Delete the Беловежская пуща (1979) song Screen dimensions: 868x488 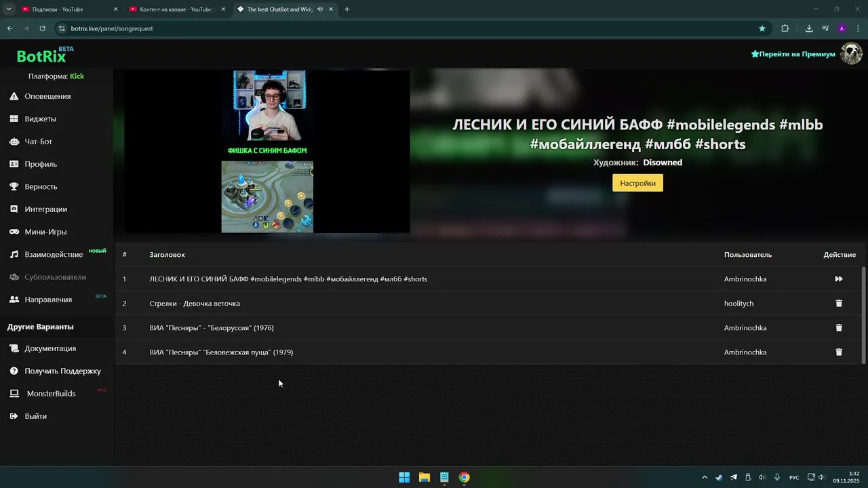[x=839, y=352]
